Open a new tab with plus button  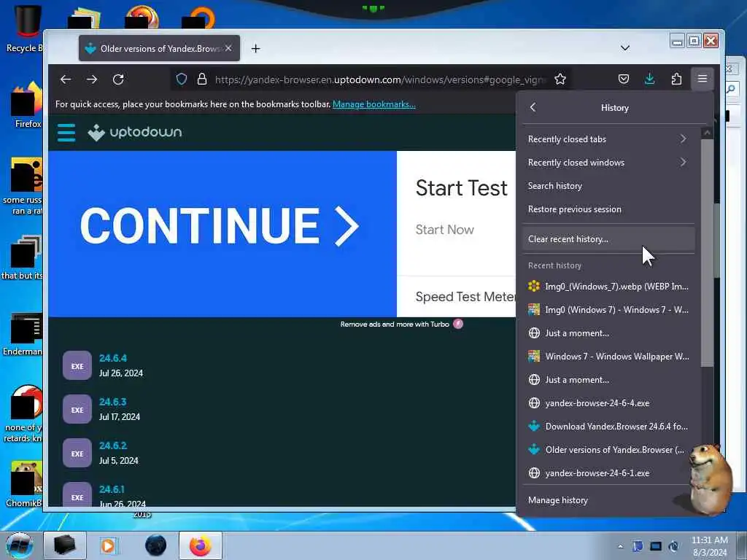coord(256,49)
